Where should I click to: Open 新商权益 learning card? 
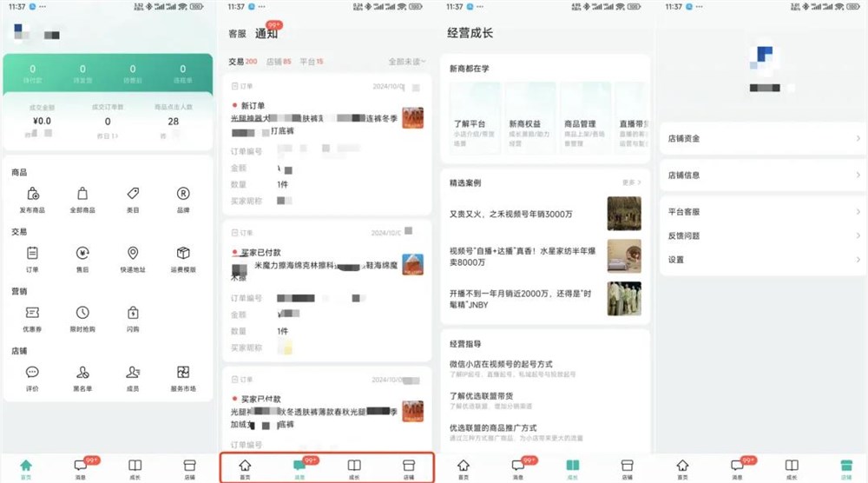pyautogui.click(x=529, y=117)
